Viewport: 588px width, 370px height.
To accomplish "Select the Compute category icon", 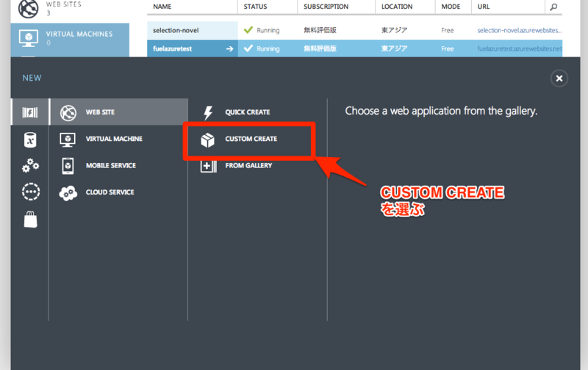I will pyautogui.click(x=30, y=112).
